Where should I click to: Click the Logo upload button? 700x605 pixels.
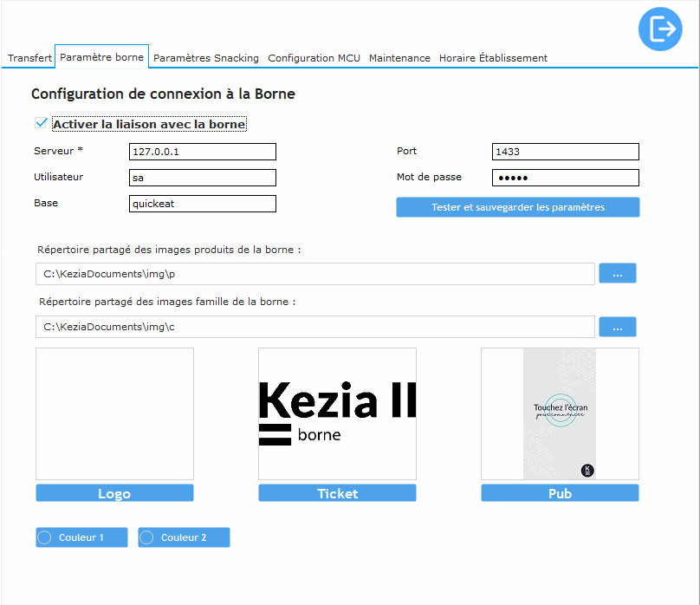(114, 493)
